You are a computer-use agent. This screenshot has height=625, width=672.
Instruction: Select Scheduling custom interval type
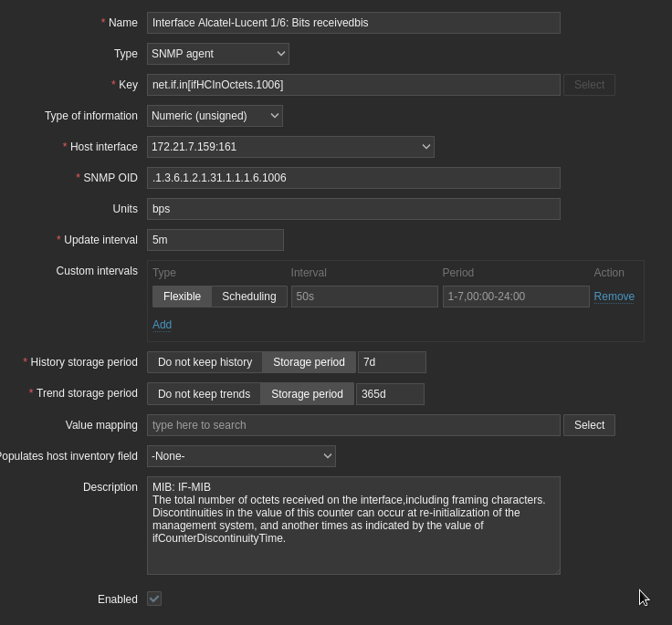(x=249, y=297)
